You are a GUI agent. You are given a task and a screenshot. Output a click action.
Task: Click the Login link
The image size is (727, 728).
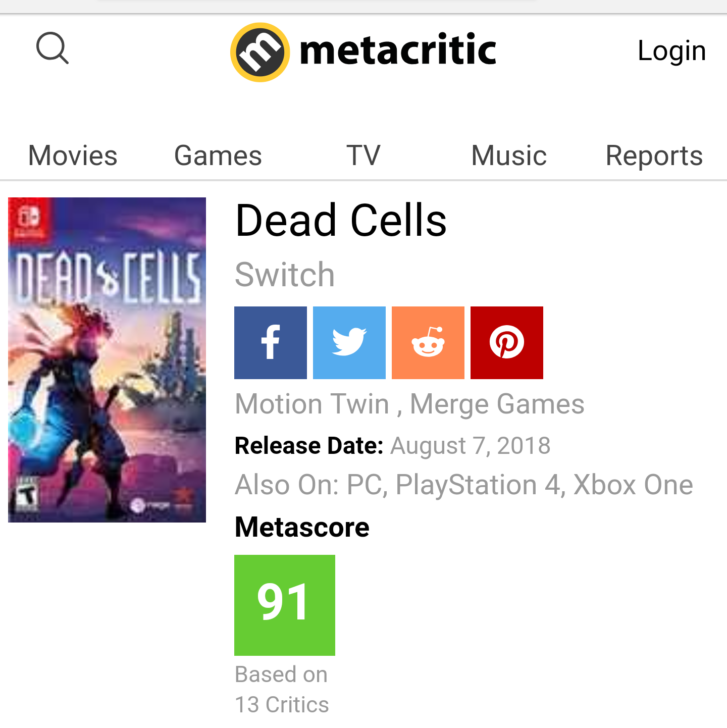pos(671,50)
